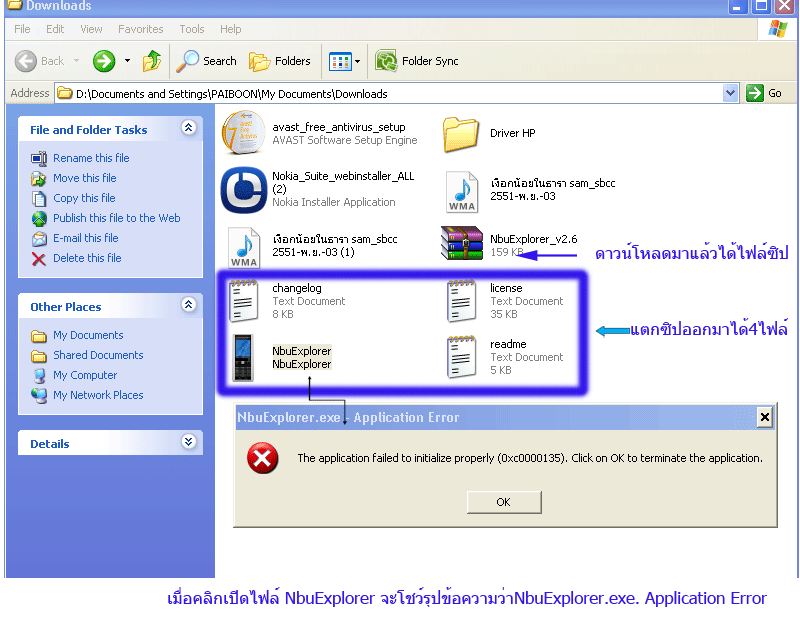
Task: Click the red error icon in dialog
Action: 262,458
